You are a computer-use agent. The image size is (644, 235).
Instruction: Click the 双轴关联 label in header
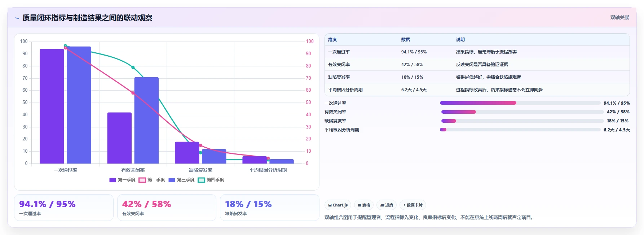tap(619, 18)
